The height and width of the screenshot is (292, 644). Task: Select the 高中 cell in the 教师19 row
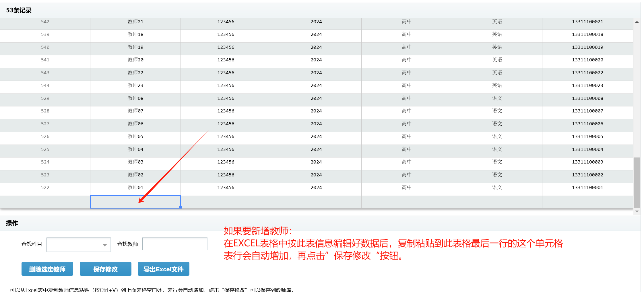point(407,47)
